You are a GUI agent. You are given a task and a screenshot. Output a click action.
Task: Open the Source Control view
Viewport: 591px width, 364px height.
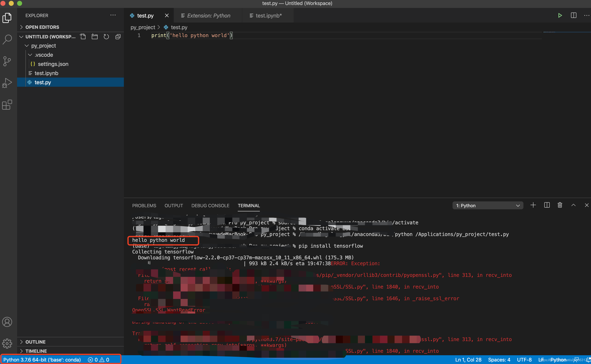click(x=7, y=61)
